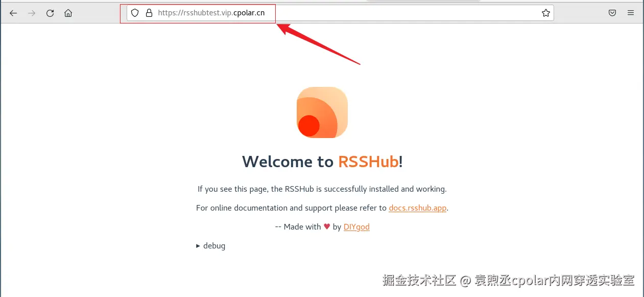Show site security via padlock icon

pos(149,13)
